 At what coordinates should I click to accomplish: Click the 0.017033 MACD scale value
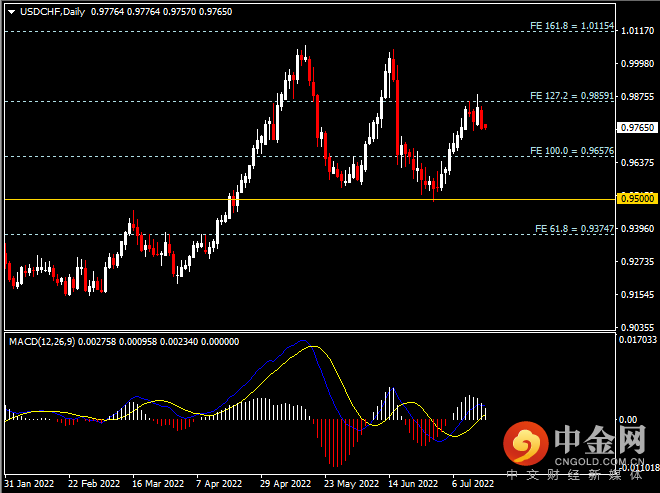click(638, 339)
